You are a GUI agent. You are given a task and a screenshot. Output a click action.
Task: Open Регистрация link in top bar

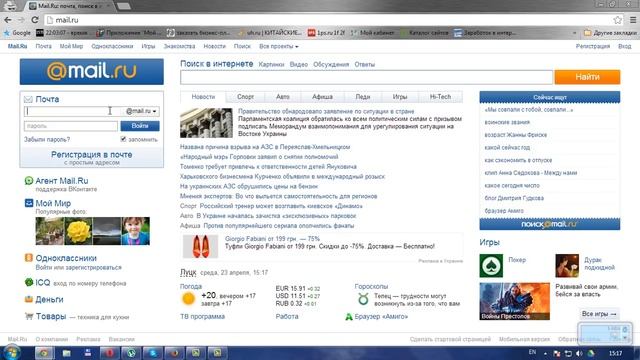coord(593,46)
